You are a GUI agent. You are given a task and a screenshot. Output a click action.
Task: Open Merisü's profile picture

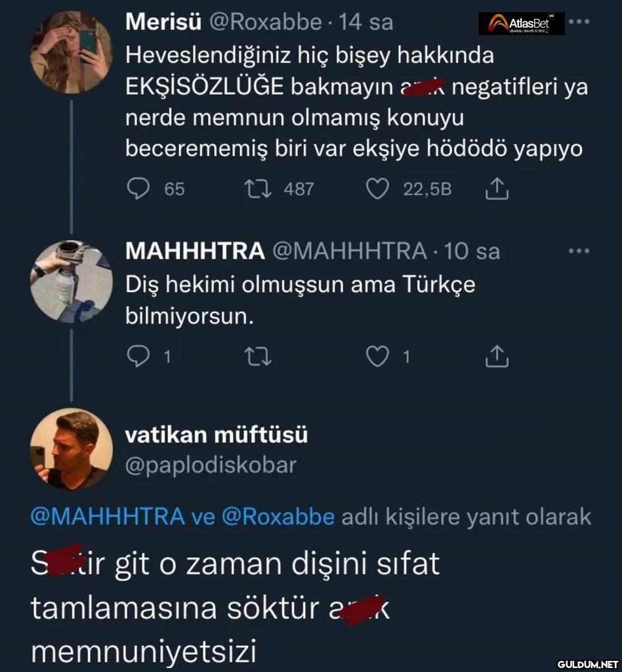[x=71, y=52]
